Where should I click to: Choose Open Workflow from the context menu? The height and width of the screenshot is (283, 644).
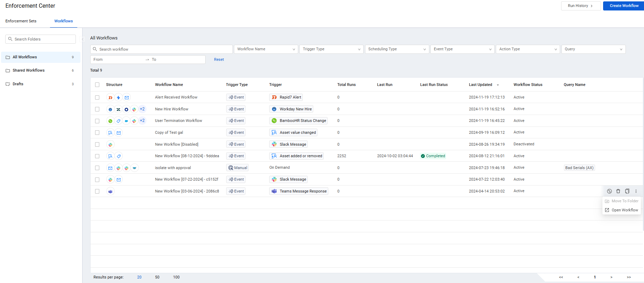[x=622, y=210]
